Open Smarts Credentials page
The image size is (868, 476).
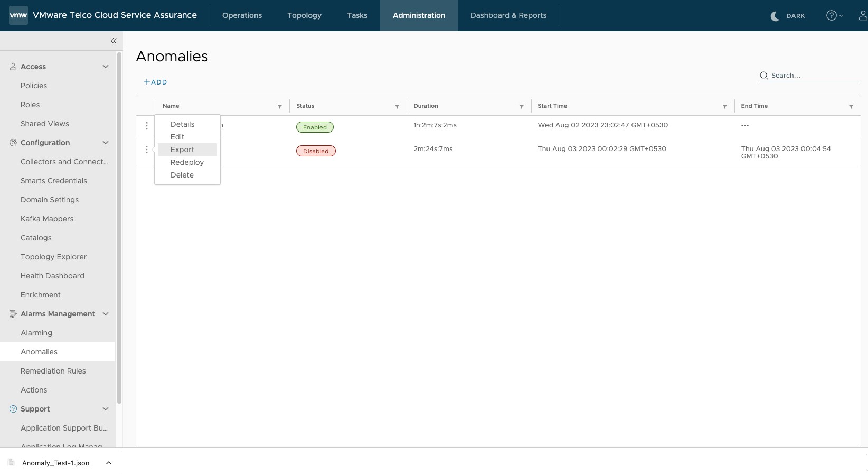(x=54, y=181)
